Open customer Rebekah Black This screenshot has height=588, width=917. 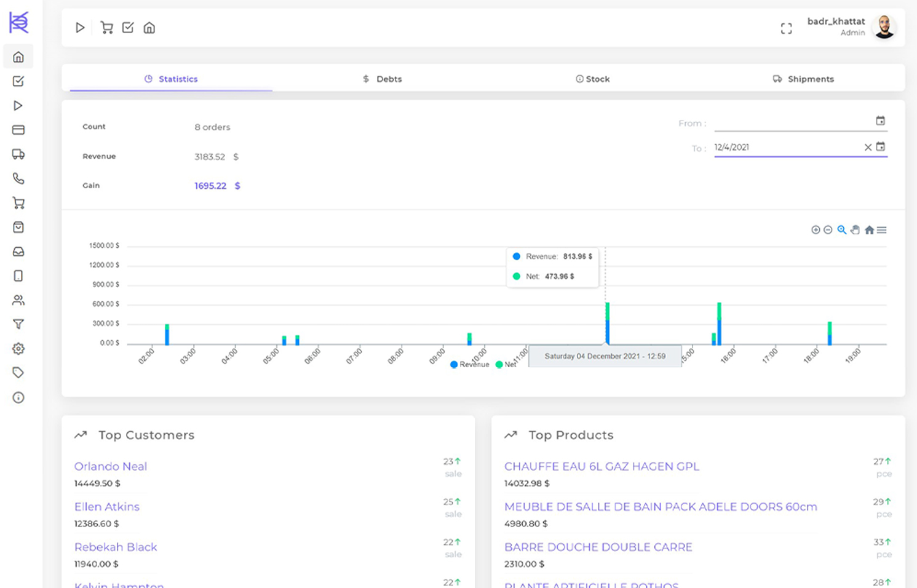point(116,547)
